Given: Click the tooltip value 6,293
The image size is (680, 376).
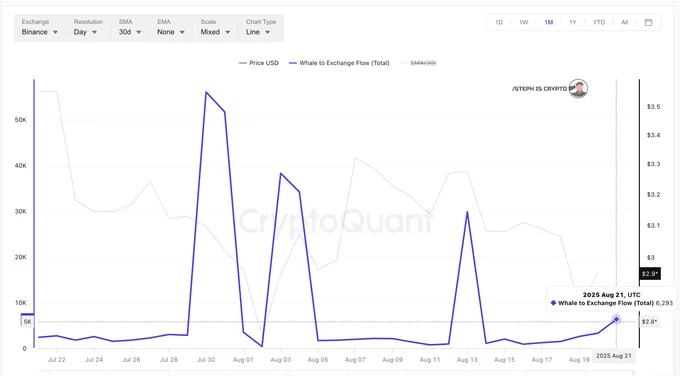Looking at the screenshot, I should tap(664, 303).
